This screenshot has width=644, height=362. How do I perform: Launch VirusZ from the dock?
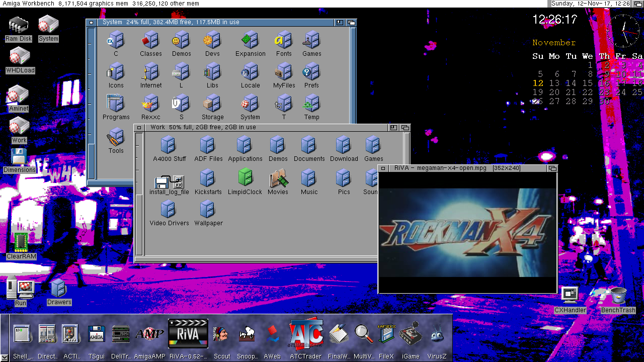(x=437, y=335)
